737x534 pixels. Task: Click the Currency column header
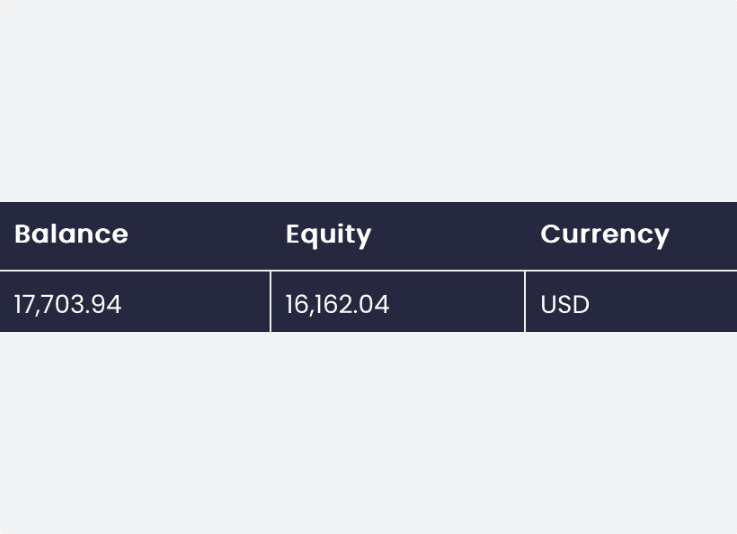point(604,234)
